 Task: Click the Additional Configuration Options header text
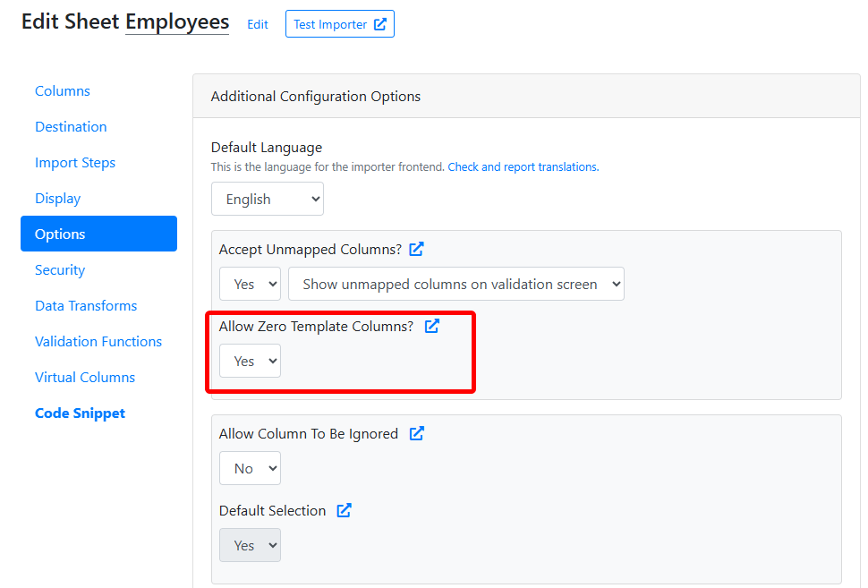point(316,97)
